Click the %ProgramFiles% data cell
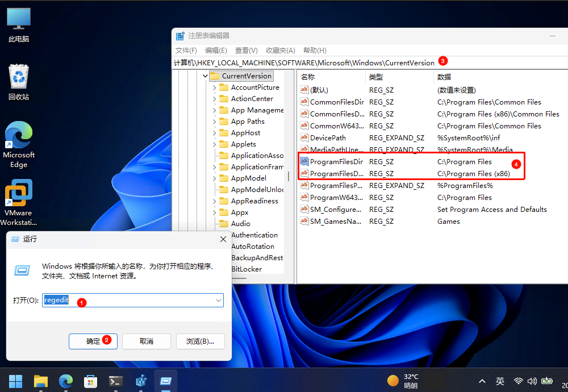 point(465,186)
